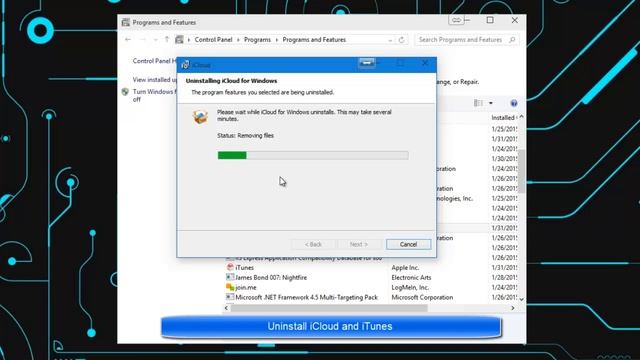
Task: Click the Up one level arrow
Action: pyautogui.click(x=167, y=40)
